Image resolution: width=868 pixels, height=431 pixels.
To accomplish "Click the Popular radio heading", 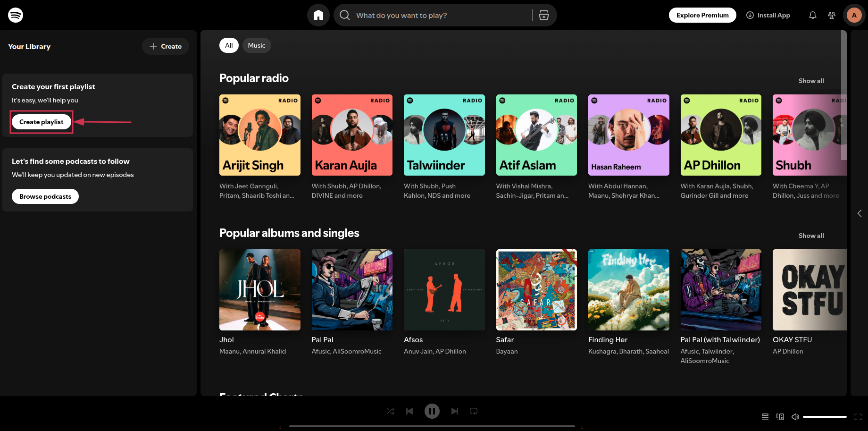I will 254,78.
